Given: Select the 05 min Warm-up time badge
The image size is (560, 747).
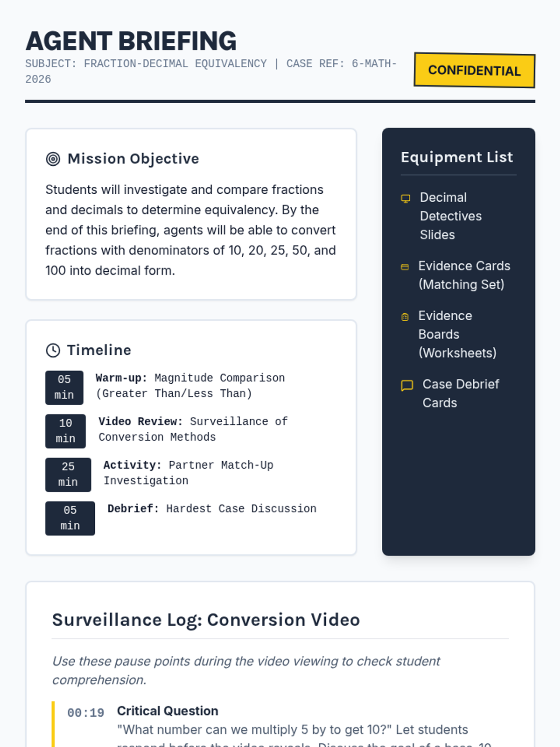Looking at the screenshot, I should pyautogui.click(x=64, y=388).
